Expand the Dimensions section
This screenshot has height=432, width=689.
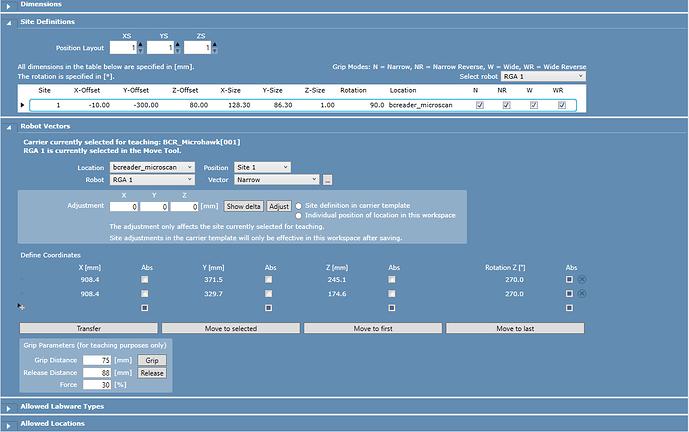[8, 6]
